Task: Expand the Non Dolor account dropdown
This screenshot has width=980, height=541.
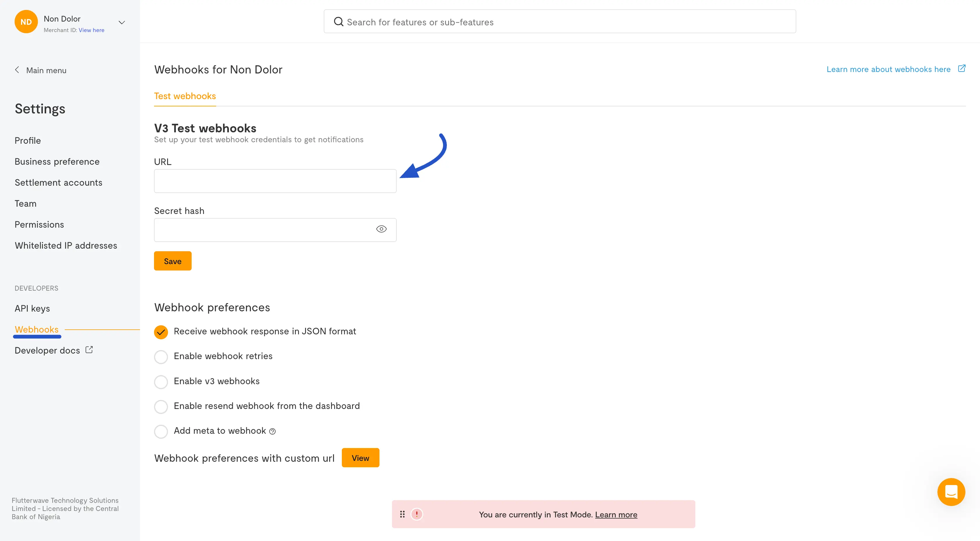Action: tap(122, 22)
